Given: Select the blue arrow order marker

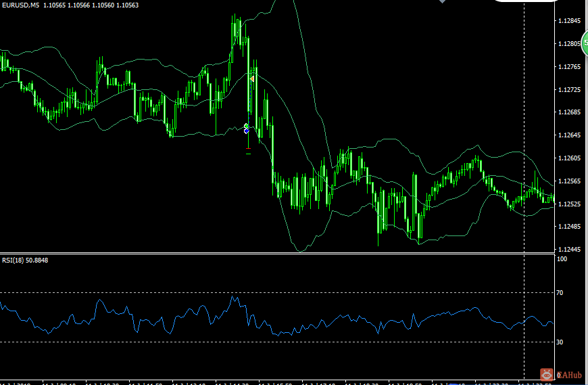Looking at the screenshot, I should tap(247, 131).
